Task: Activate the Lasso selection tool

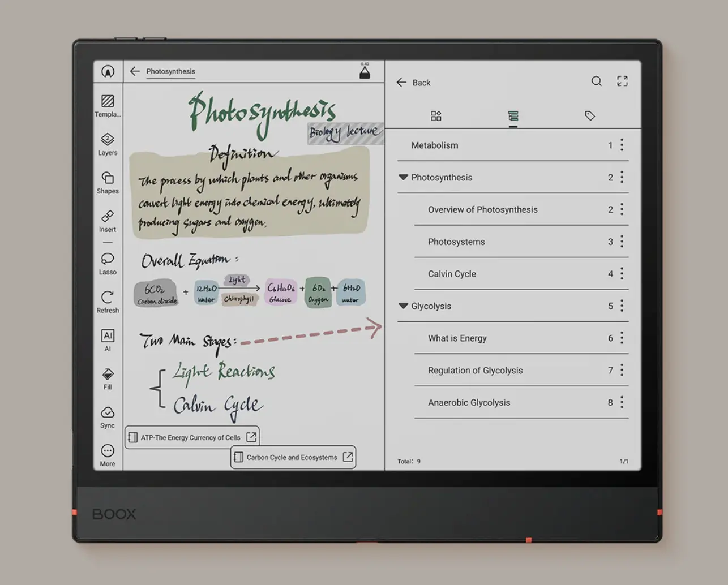Action: pos(108,259)
